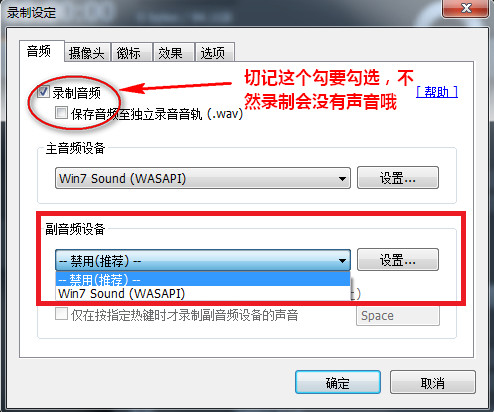
Task: Toggle the 录制音频 checkbox
Action: pos(43,92)
